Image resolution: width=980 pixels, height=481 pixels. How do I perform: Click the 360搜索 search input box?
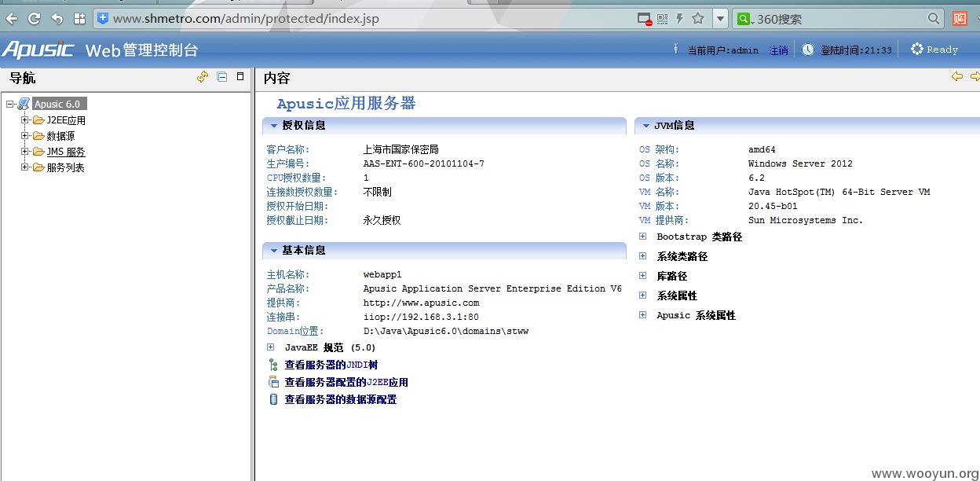[839, 18]
